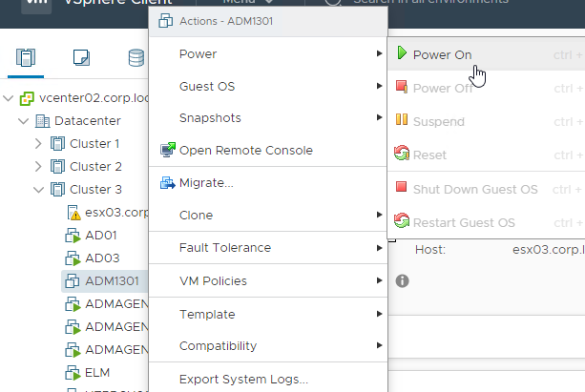Image resolution: width=585 pixels, height=392 pixels.
Task: Choose Suspend from the submenu
Action: click(x=486, y=121)
